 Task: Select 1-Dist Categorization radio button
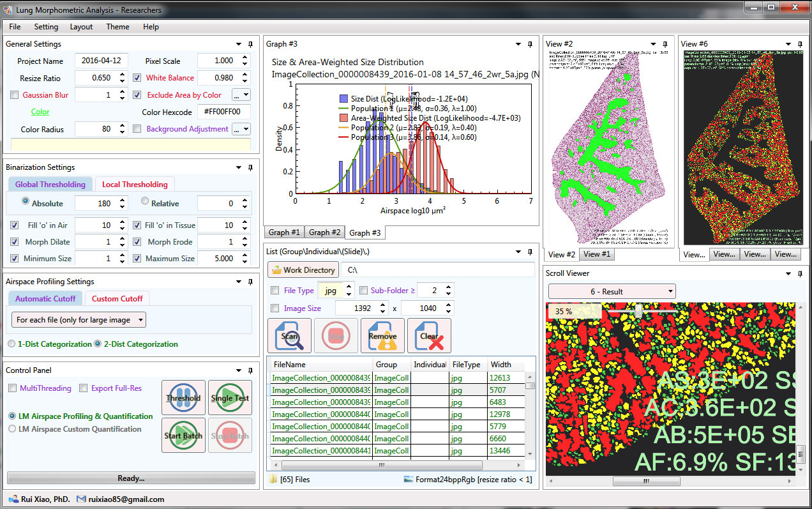tap(11, 344)
